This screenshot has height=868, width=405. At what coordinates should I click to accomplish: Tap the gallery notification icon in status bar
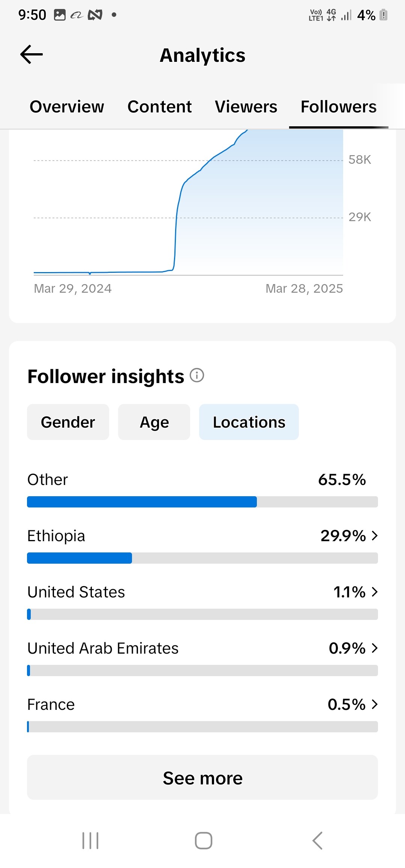(x=60, y=15)
